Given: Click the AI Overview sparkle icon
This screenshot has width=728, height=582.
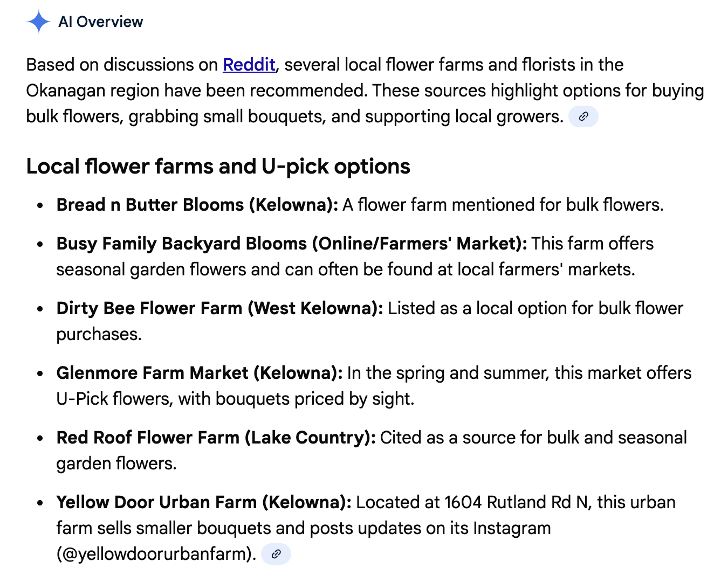Looking at the screenshot, I should tap(39, 22).
